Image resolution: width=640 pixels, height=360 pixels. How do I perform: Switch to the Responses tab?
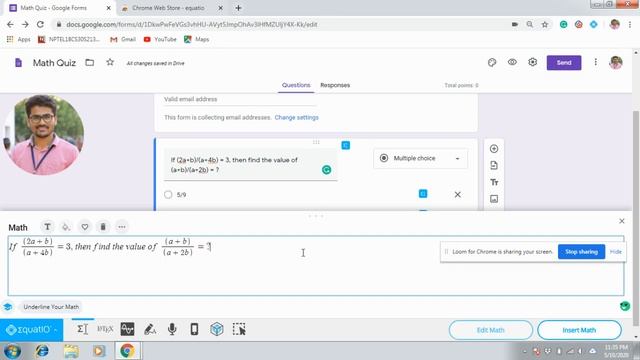(335, 85)
